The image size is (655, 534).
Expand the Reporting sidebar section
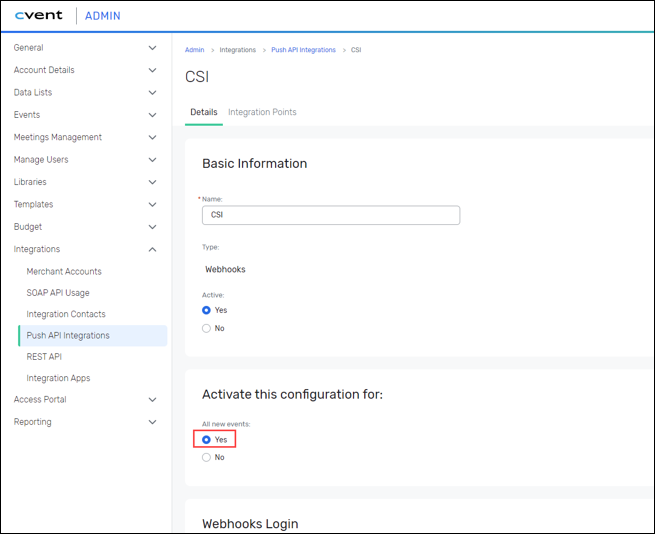pos(152,422)
